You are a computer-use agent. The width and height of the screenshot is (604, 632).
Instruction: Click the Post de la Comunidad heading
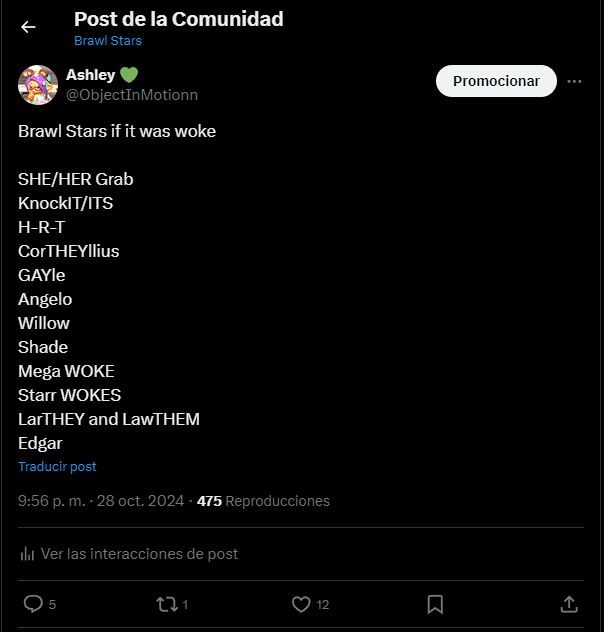(x=178, y=19)
